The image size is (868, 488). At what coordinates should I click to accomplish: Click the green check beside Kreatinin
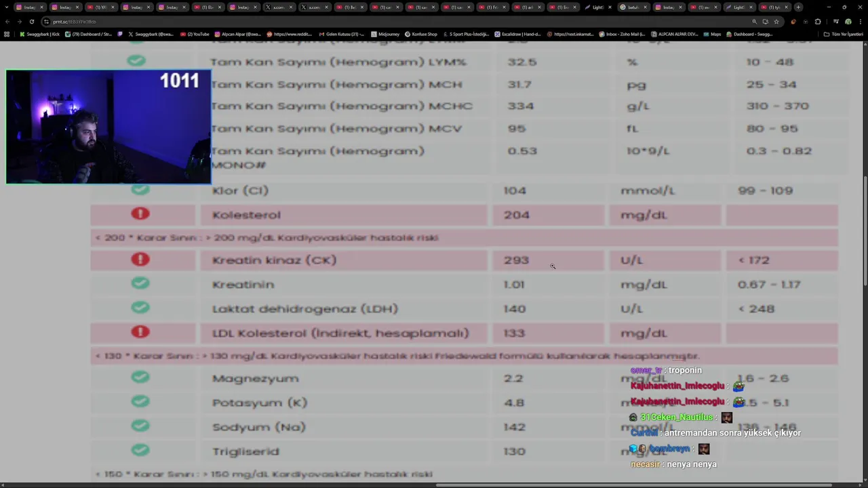click(x=140, y=283)
